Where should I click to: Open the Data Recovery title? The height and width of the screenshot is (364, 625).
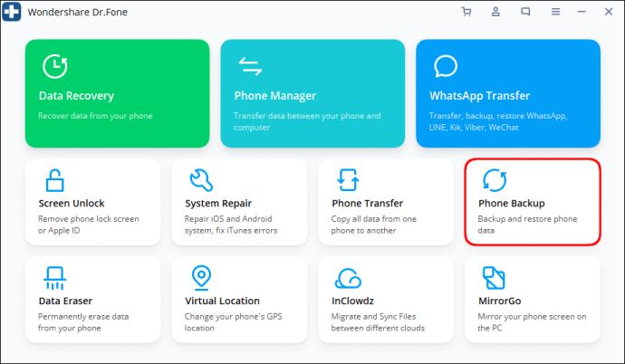(x=76, y=96)
